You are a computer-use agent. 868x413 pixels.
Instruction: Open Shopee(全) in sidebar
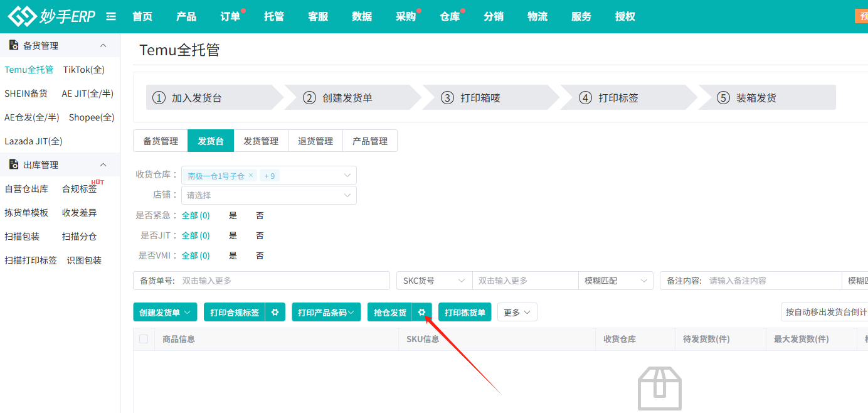click(92, 117)
